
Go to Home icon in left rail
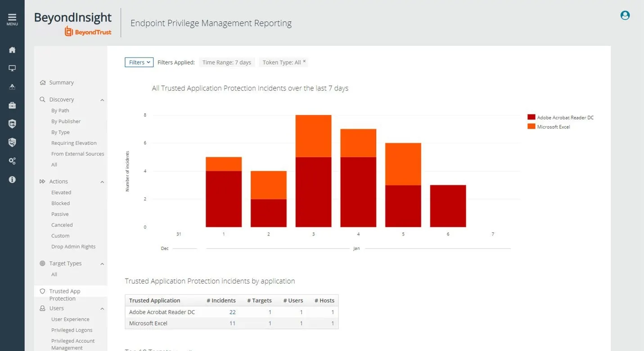(12, 50)
